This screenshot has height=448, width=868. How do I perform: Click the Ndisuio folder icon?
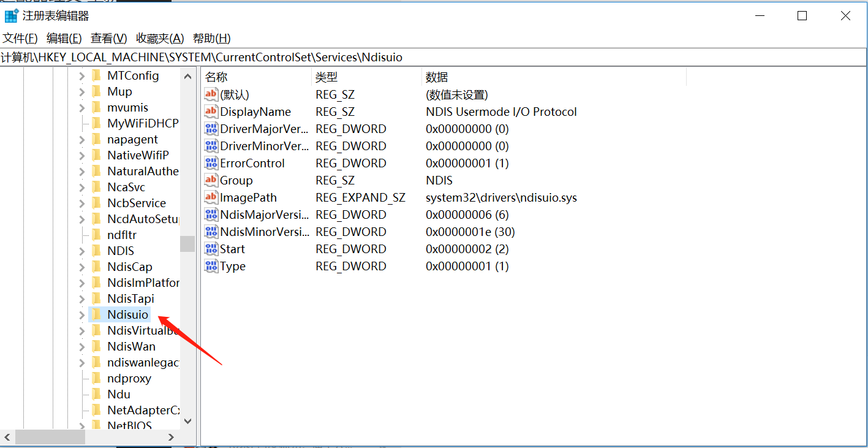pos(96,314)
